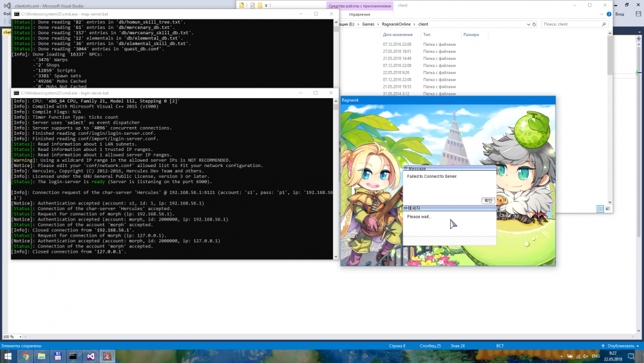This screenshot has height=363, width=644.
Task: Click the map-server.bat console window icon
Action: [17, 14]
